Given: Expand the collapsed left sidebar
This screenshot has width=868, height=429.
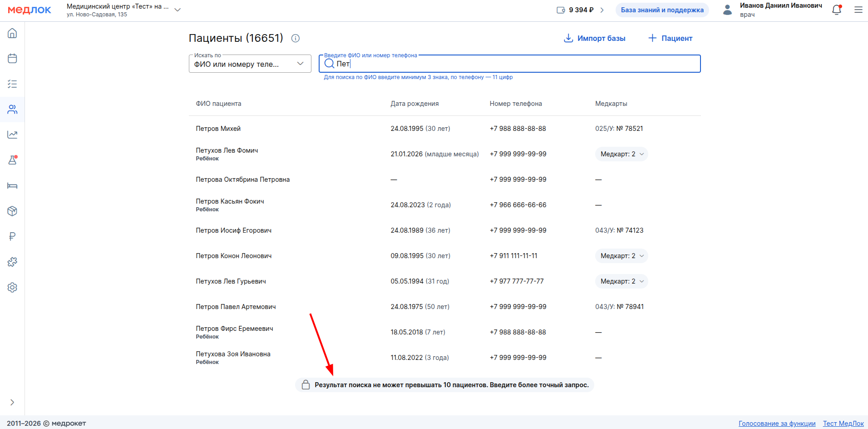Looking at the screenshot, I should (12, 402).
